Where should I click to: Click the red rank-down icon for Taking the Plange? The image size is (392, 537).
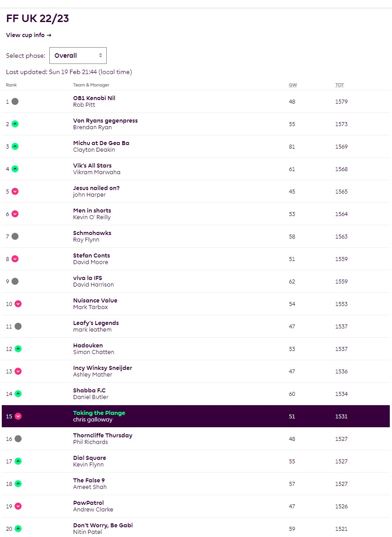(18, 416)
